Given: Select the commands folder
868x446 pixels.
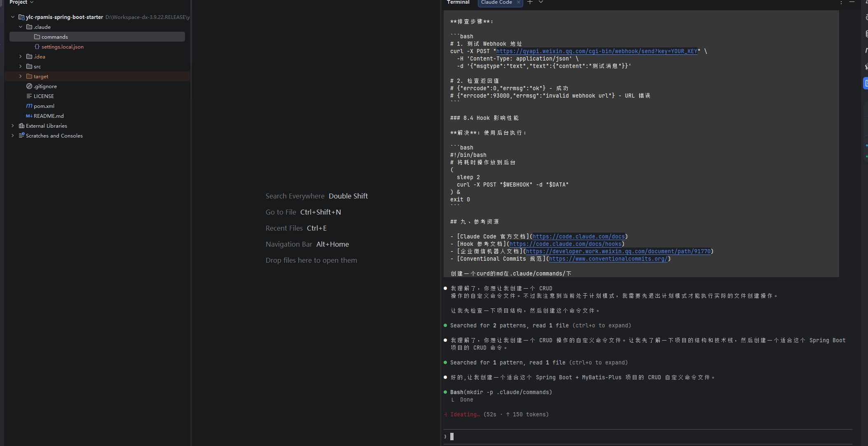Looking at the screenshot, I should (x=54, y=37).
